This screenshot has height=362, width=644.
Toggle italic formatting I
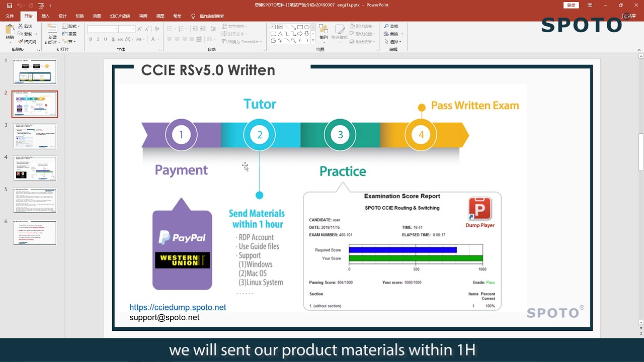coord(98,39)
